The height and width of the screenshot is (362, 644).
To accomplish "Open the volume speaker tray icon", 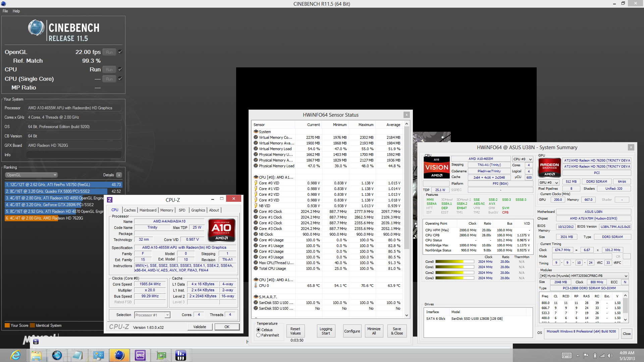I will [610, 356].
